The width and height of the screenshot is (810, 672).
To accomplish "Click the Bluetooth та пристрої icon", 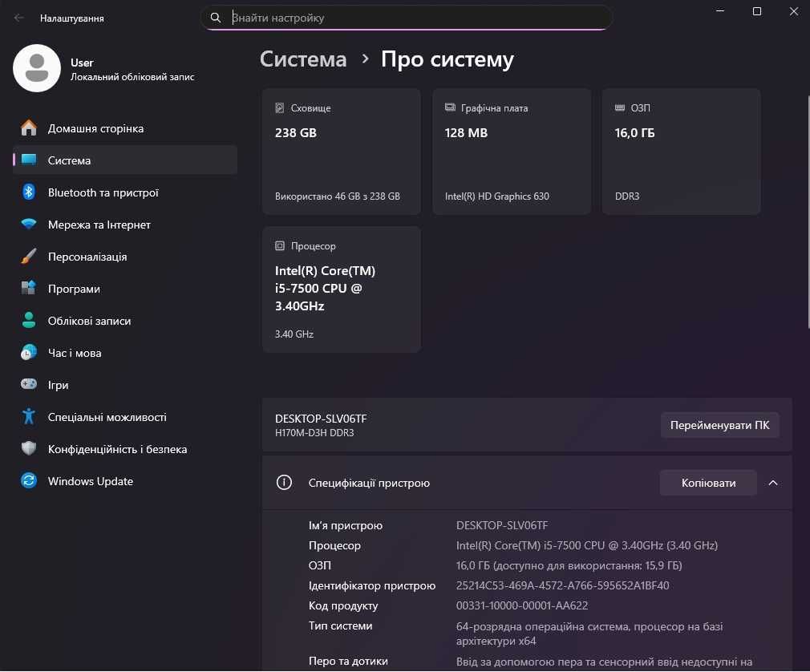I will (x=29, y=192).
